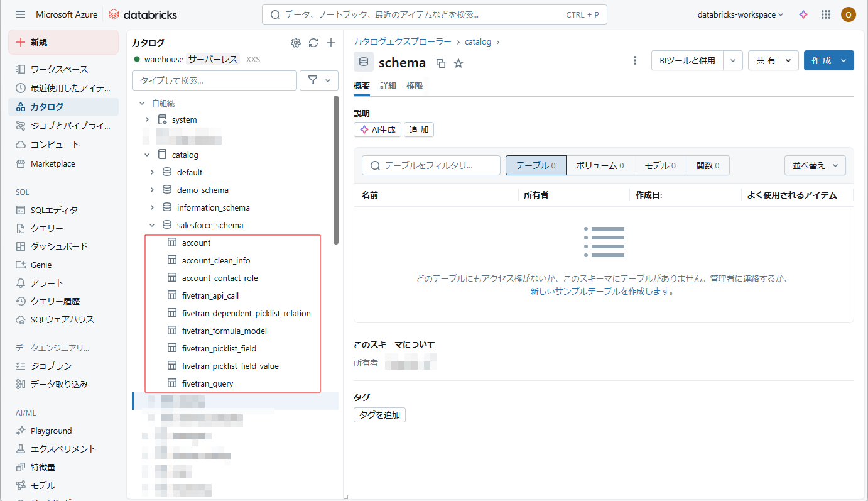Select the 関数 filter tab
Viewport: 868px width, 501px height.
point(708,165)
